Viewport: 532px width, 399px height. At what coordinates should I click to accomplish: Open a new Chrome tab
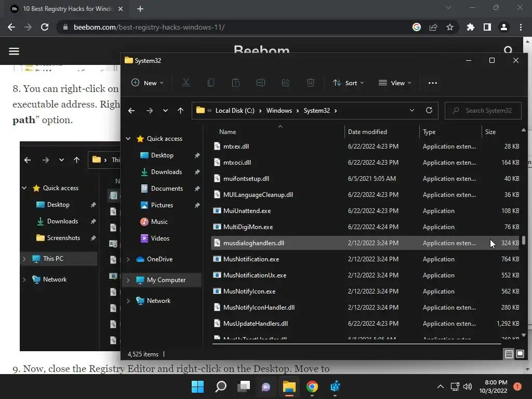click(x=140, y=9)
